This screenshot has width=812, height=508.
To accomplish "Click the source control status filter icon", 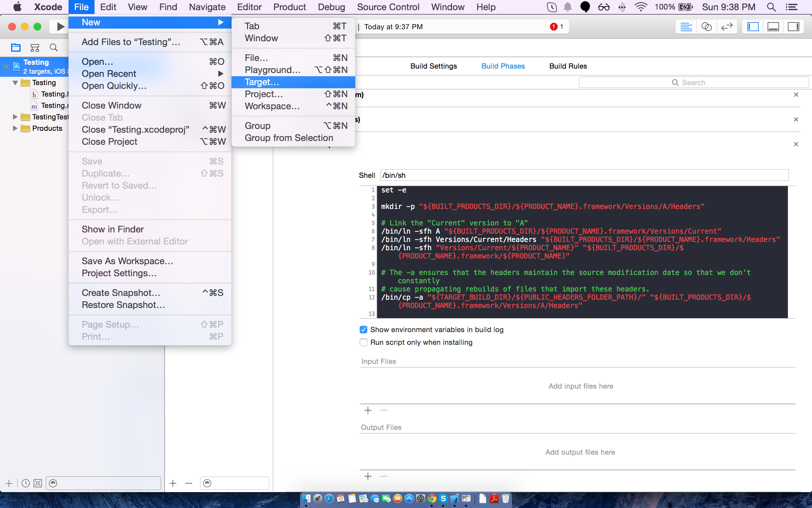I will tap(37, 483).
